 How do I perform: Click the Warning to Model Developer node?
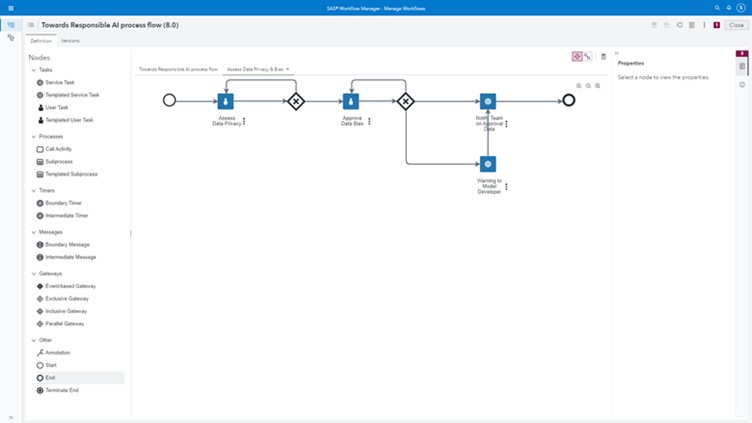tap(488, 164)
